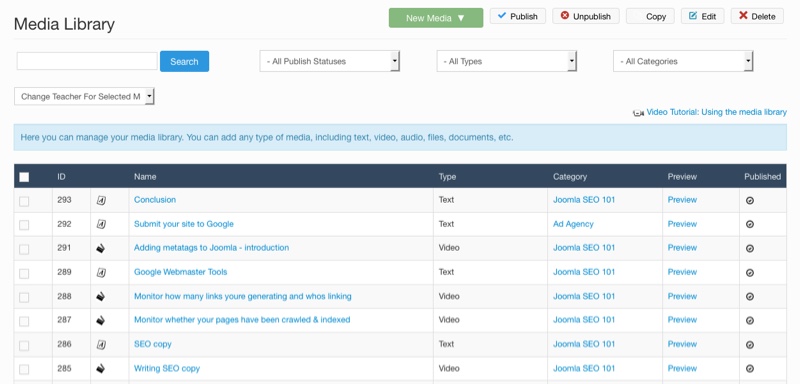800x384 pixels.
Task: Open Google Webmaster Tools item
Action: pos(181,272)
